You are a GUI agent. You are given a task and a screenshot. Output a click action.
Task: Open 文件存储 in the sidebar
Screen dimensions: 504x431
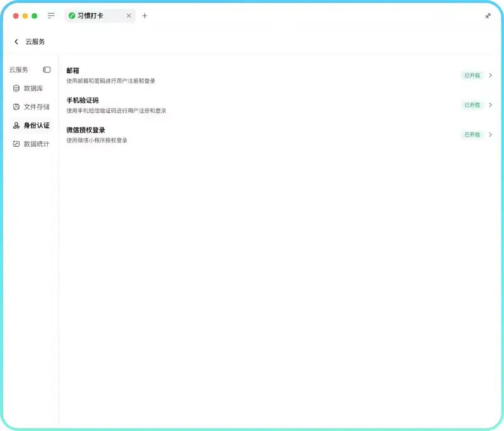[x=31, y=106]
